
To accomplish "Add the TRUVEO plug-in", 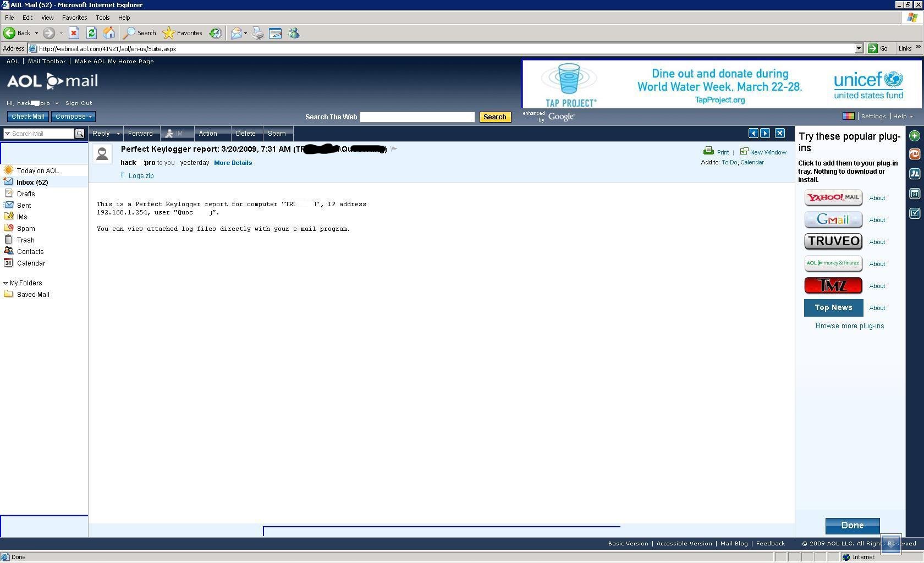I will point(833,241).
